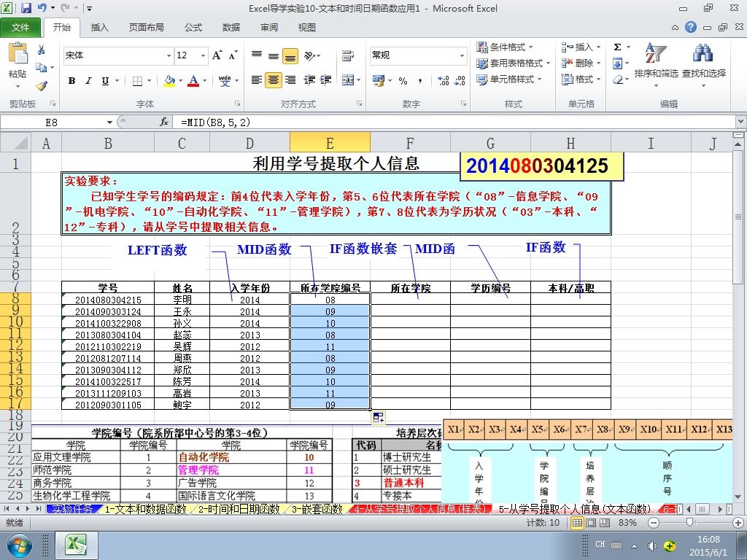Click the zoom out minus button
Screen dimensions: 747x560
tap(654, 523)
